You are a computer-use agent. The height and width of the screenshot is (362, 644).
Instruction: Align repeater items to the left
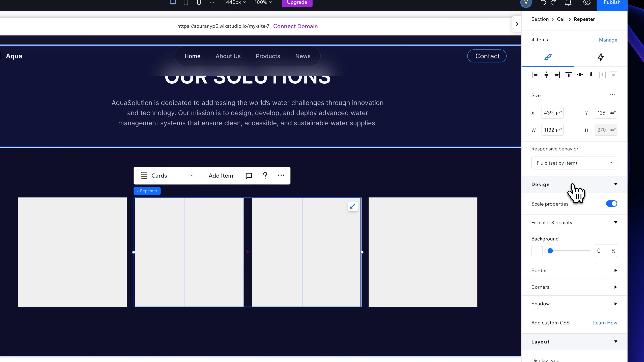(x=535, y=75)
